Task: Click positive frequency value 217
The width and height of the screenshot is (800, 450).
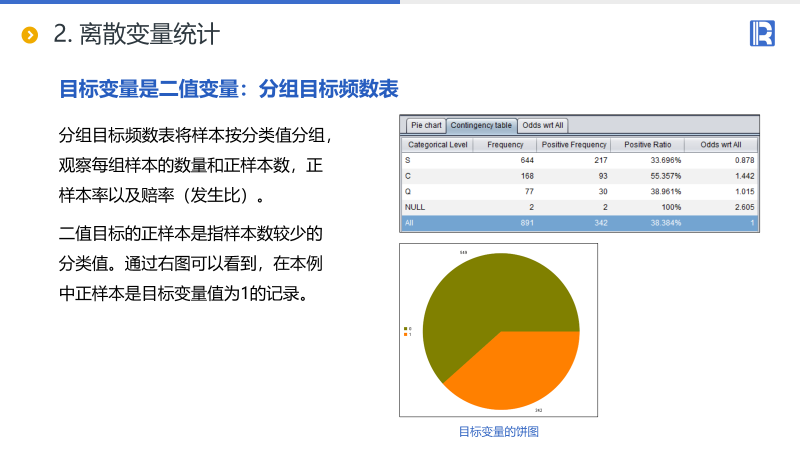Action: [601, 160]
